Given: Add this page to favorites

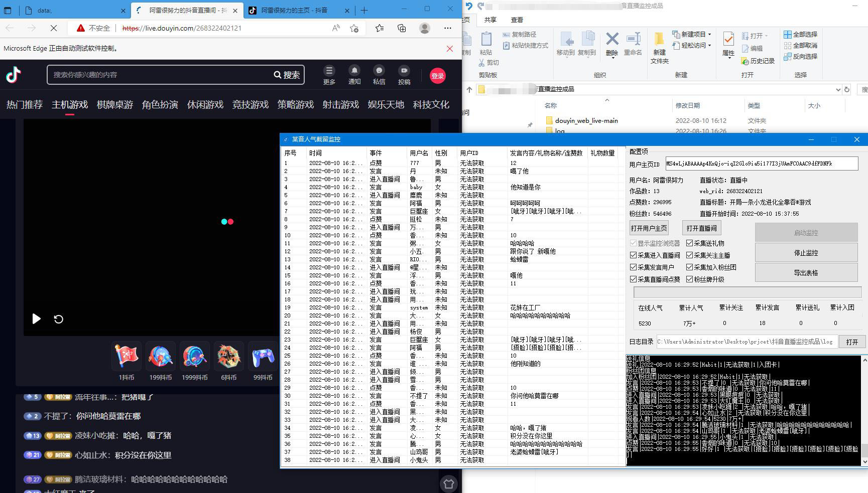Looking at the screenshot, I should pyautogui.click(x=354, y=28).
